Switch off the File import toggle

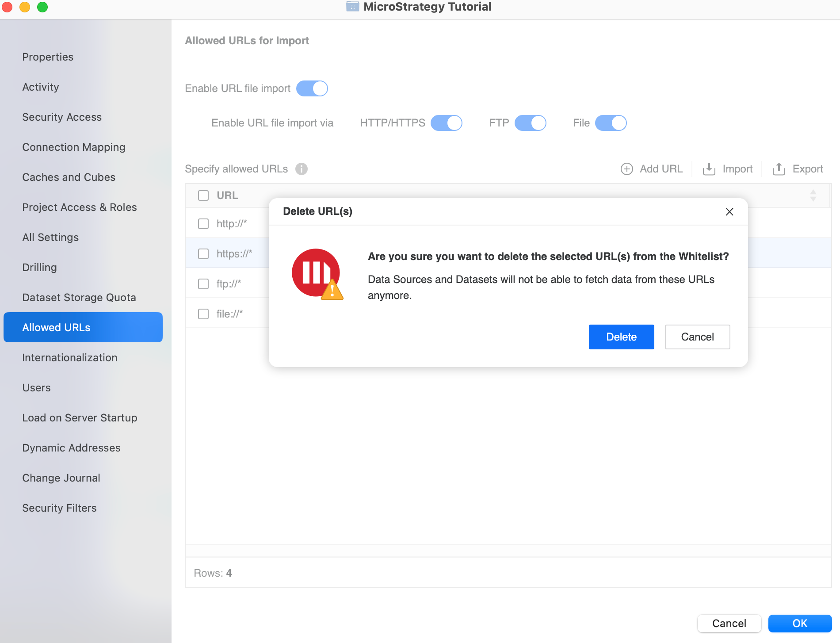click(x=611, y=123)
